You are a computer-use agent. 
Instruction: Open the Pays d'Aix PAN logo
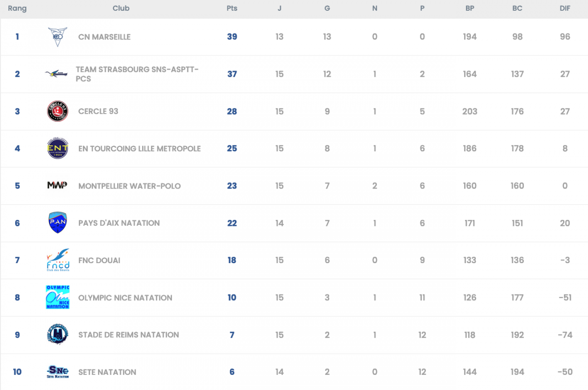(x=57, y=223)
